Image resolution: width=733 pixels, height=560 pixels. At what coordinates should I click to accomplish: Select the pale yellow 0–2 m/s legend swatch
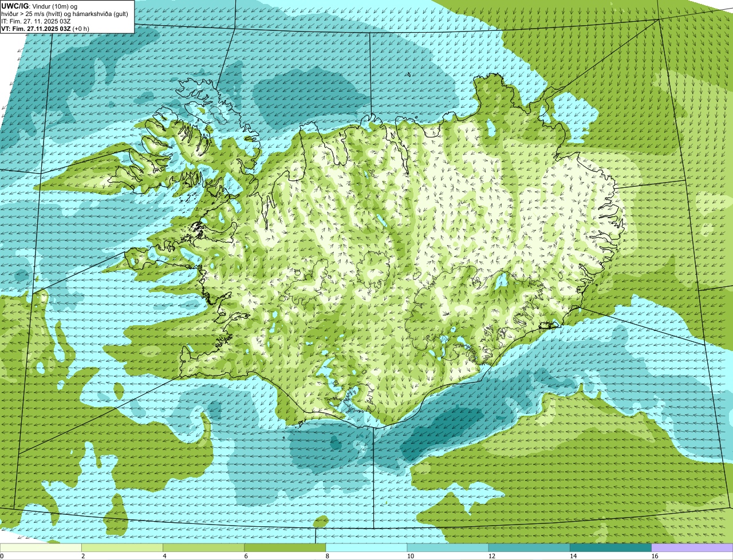(41, 547)
